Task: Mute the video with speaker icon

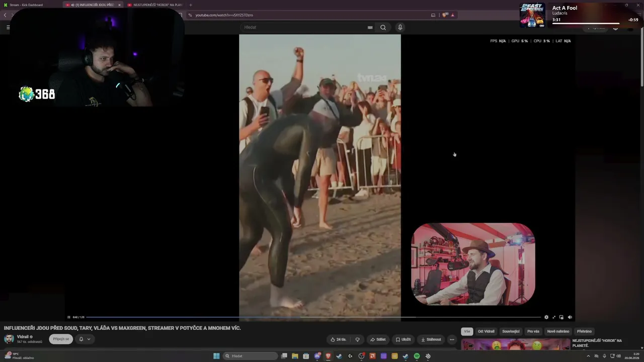Action: 570,317
